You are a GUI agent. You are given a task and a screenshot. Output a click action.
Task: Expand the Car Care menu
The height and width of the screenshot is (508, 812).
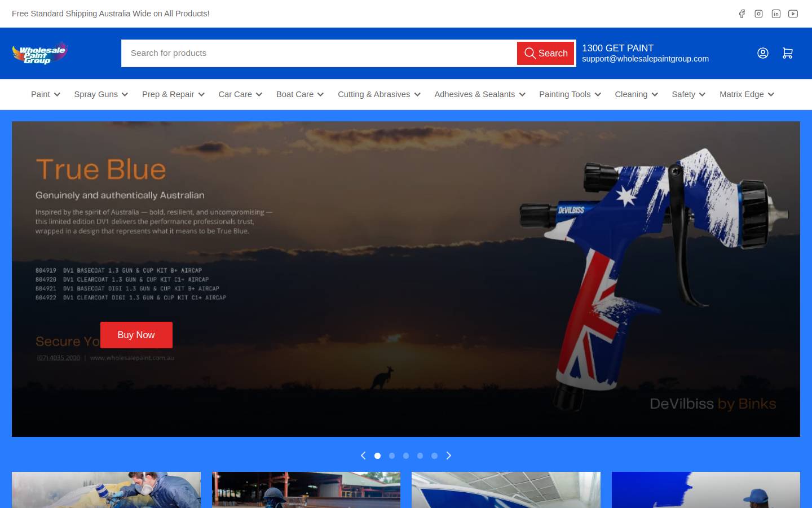coord(240,94)
